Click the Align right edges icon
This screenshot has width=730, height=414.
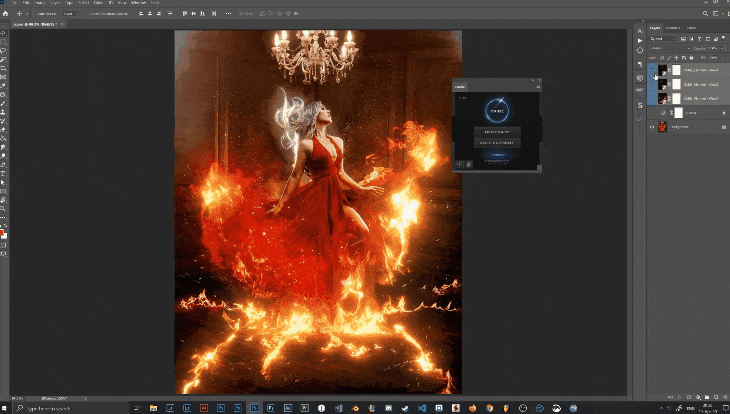[159, 14]
